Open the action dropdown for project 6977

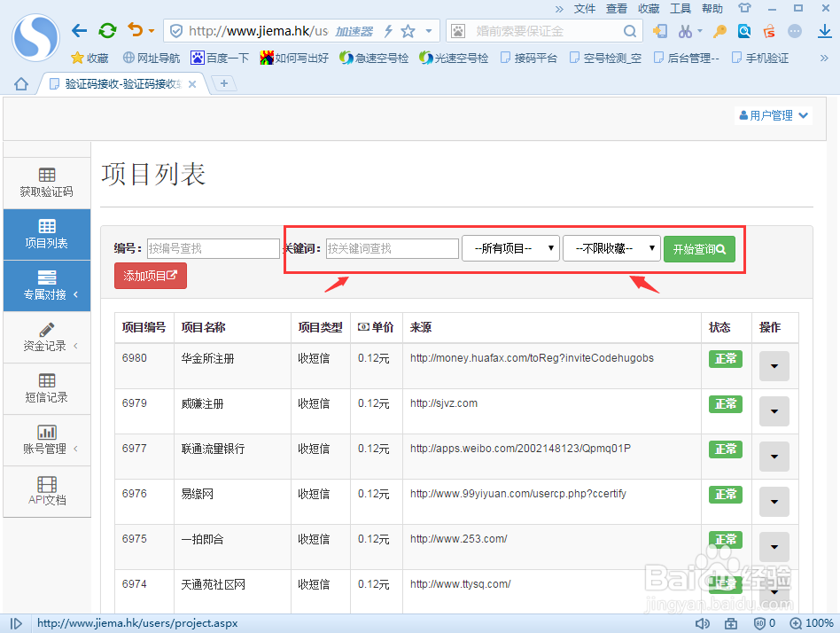click(x=774, y=456)
